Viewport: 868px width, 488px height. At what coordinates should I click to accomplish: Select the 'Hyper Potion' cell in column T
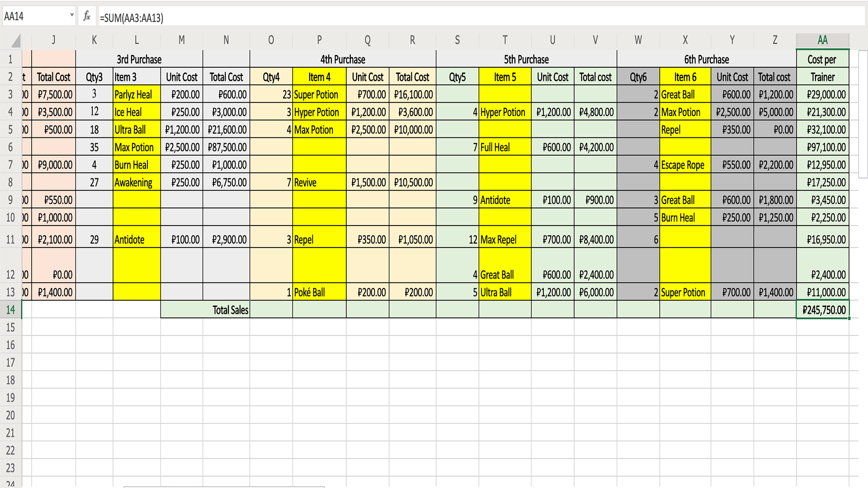click(505, 112)
